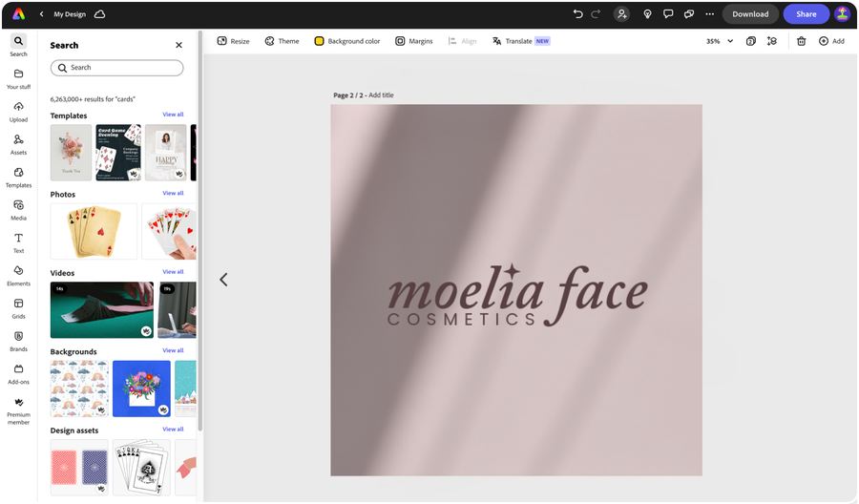Open the Assets panel
The height and width of the screenshot is (504, 859).
tap(18, 145)
